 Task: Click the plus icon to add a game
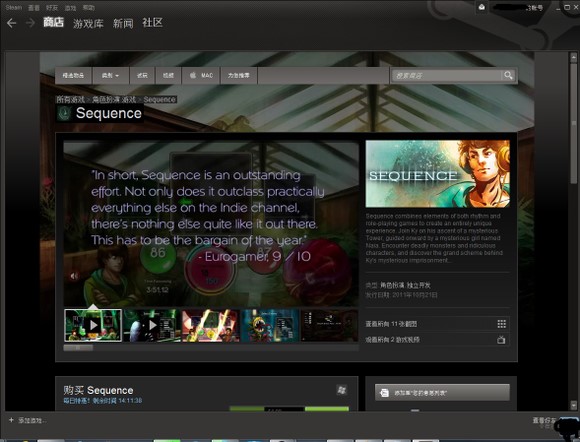pos(11,420)
